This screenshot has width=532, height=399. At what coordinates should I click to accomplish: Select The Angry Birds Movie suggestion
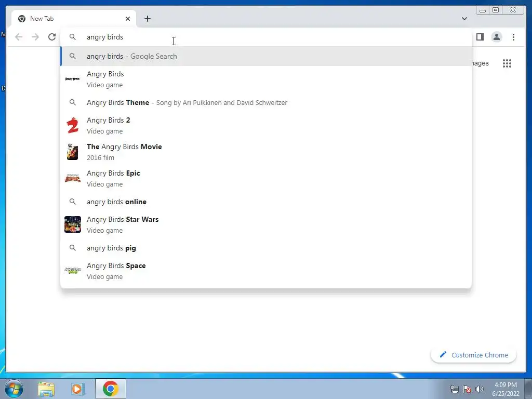tap(266, 152)
